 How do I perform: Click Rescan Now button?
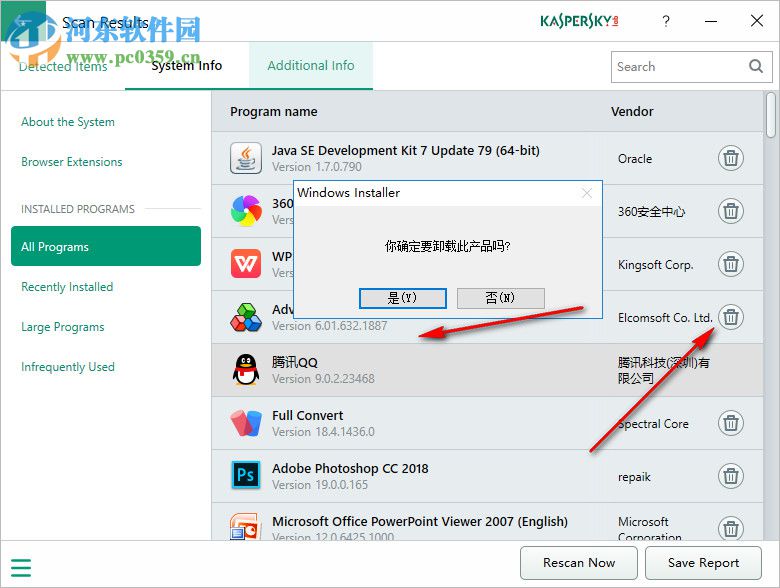pos(579,563)
